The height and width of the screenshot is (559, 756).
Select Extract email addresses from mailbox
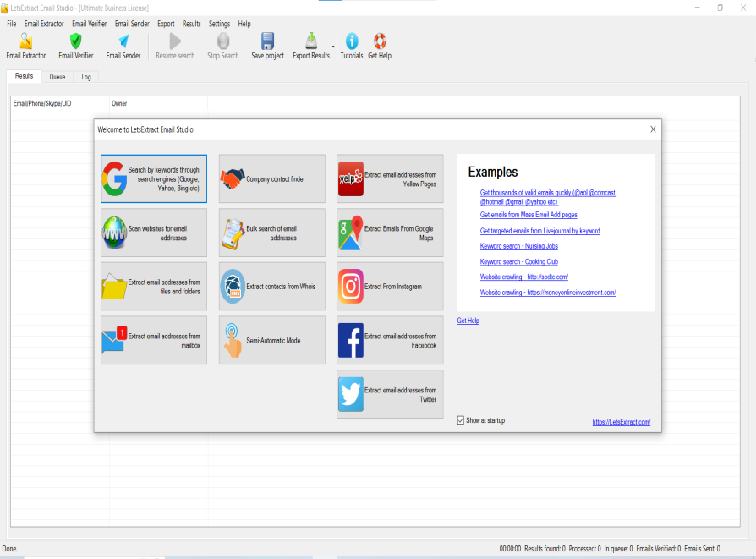(x=154, y=341)
